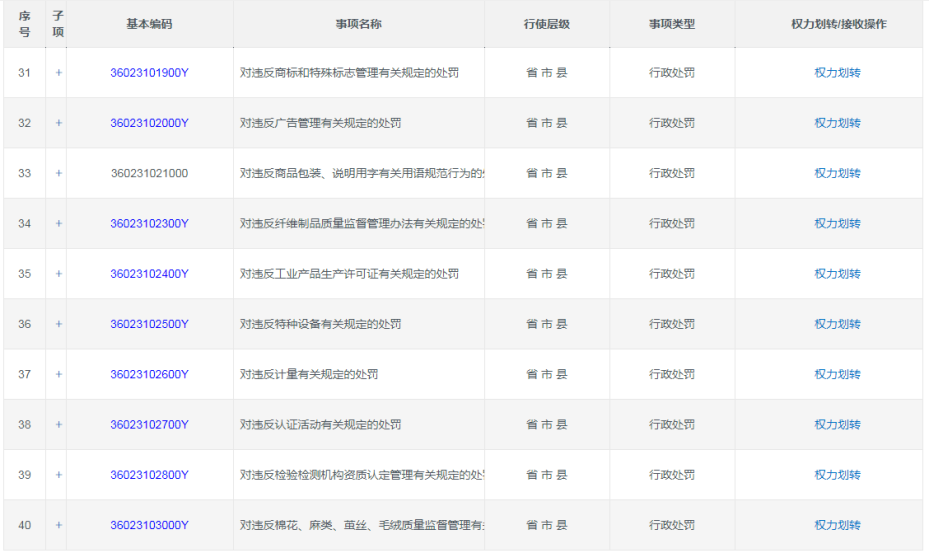Screen dimensions: 930x553
Task: Open code link 36023103000Y
Action: coord(149,525)
